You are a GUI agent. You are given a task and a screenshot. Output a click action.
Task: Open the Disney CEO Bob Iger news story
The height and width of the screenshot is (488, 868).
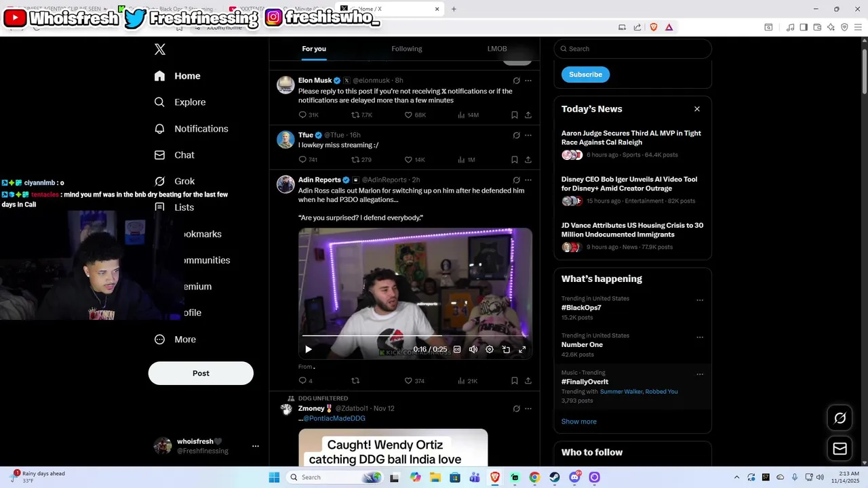point(629,184)
